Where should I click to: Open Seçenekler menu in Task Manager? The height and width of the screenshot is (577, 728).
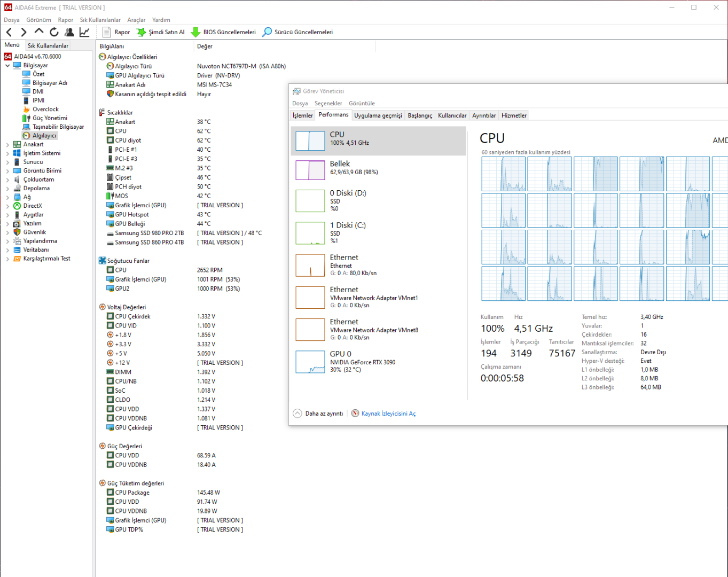pyautogui.click(x=328, y=103)
